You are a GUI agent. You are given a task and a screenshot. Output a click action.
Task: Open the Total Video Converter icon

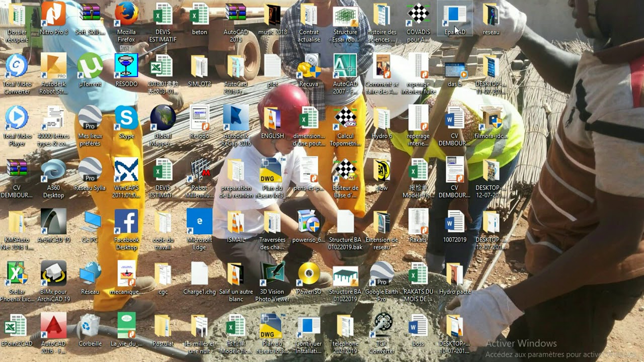17,74
